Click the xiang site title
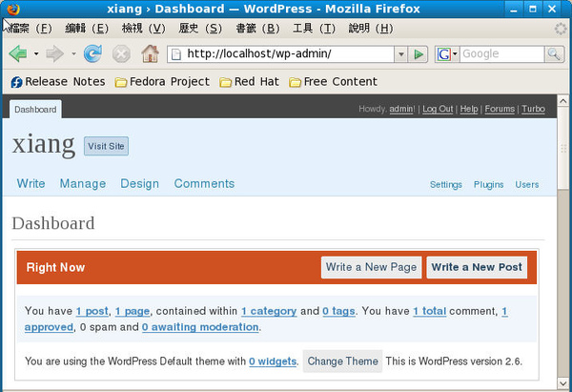572x392 pixels. (44, 145)
